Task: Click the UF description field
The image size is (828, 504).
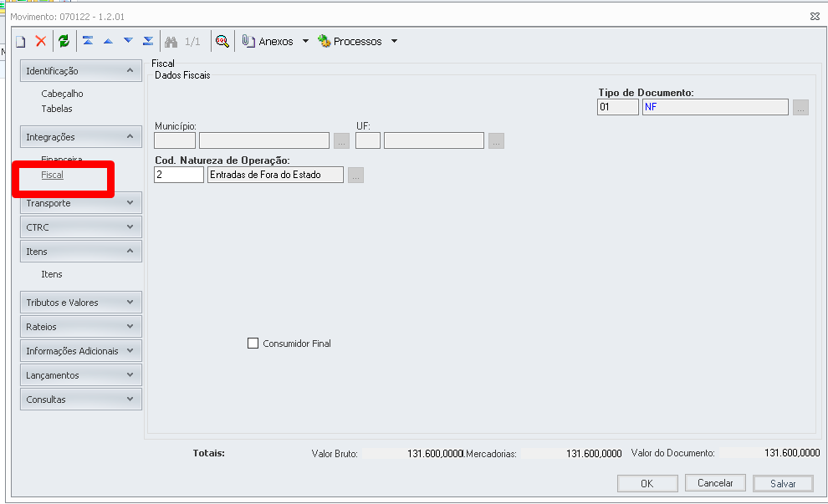Action: (x=434, y=140)
